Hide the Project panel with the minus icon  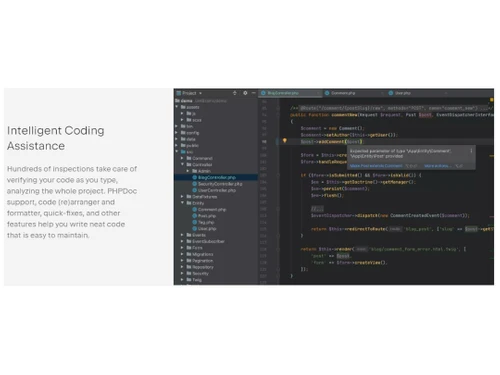pyautogui.click(x=254, y=93)
